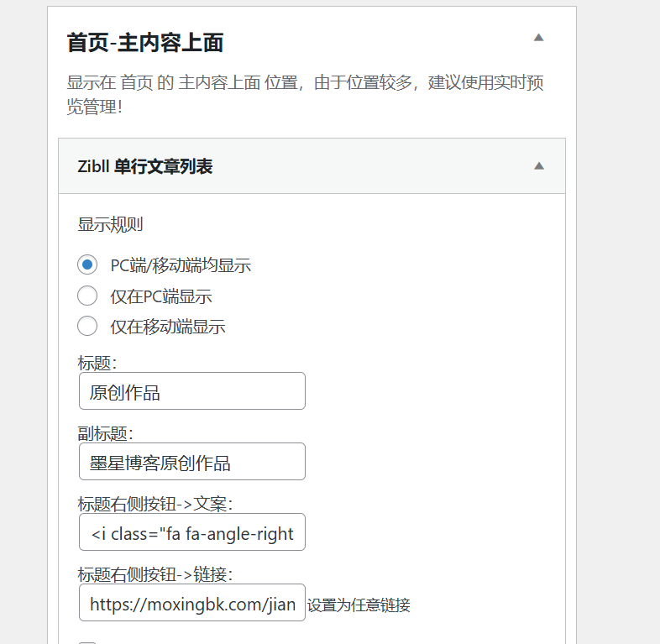The image size is (660, 644).
Task: Click the 标题 input containing 原创作品
Action: coord(192,391)
